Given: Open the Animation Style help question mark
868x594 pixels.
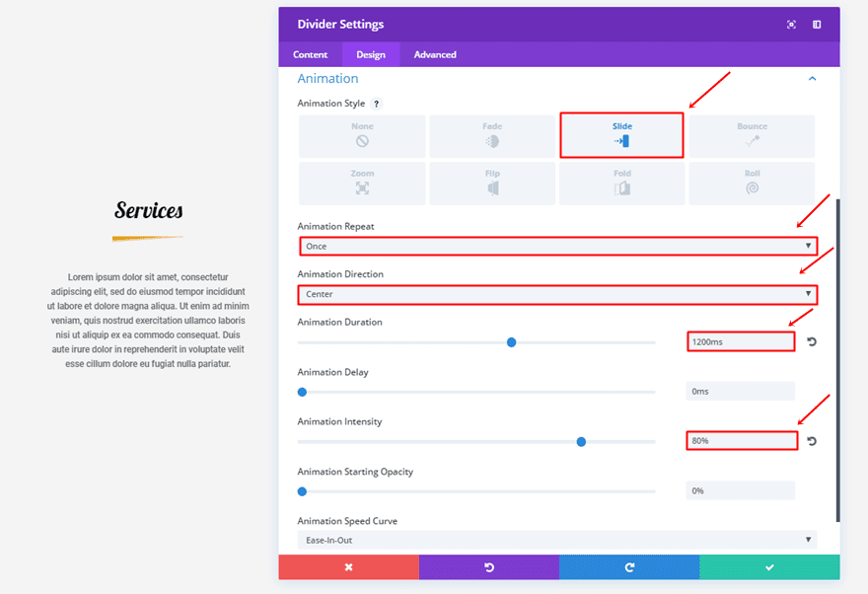Looking at the screenshot, I should pyautogui.click(x=377, y=104).
